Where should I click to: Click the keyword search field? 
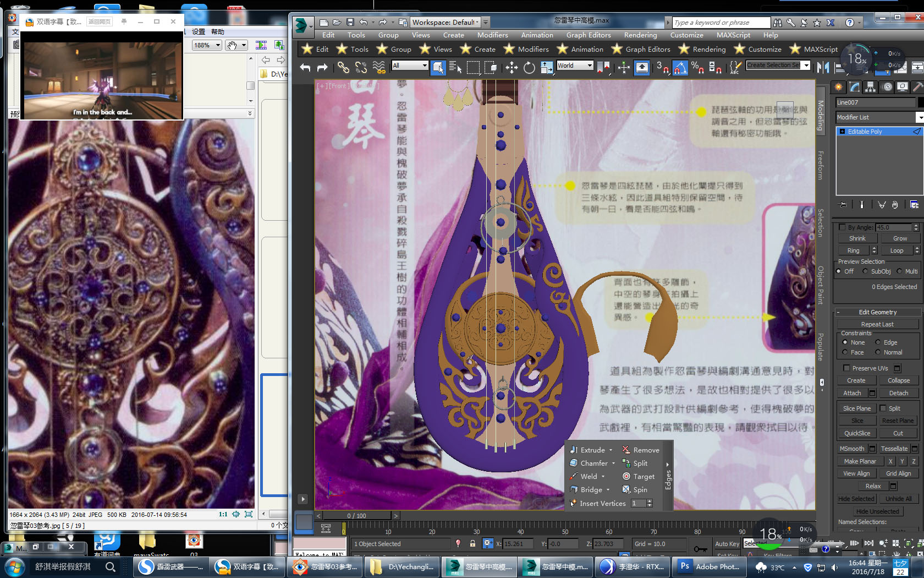(721, 23)
